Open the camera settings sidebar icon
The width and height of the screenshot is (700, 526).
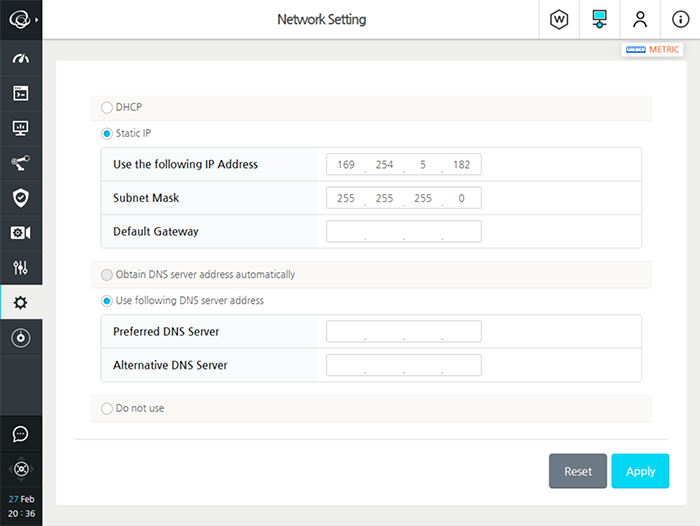coord(21,233)
